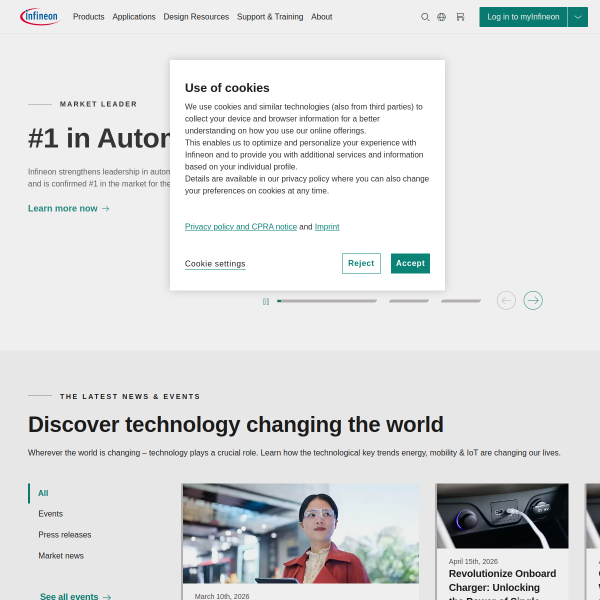Click Learn more now link
The width and height of the screenshot is (600, 600).
(69, 209)
